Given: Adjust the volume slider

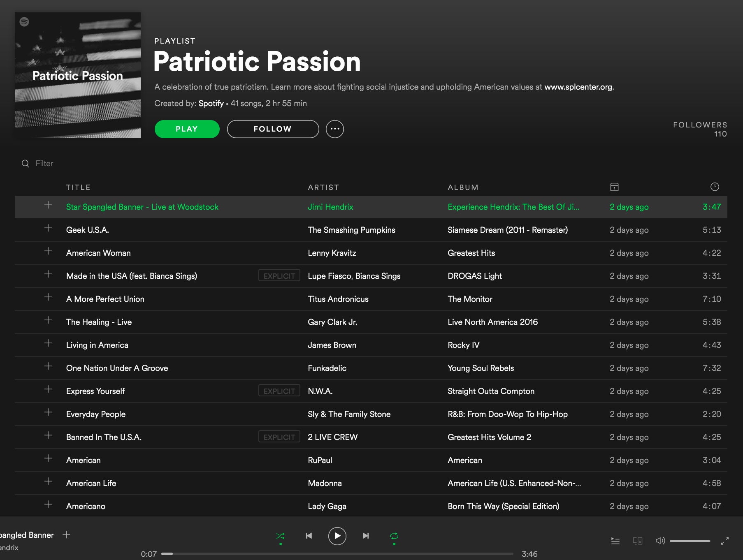Looking at the screenshot, I should 690,541.
